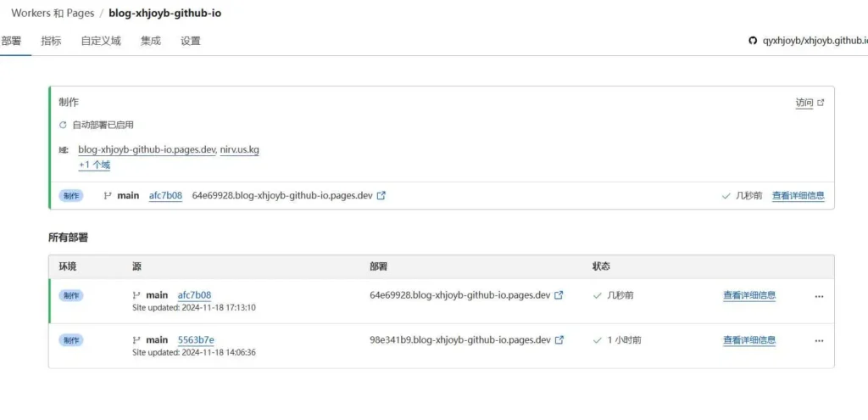Click branch icon in 5563b7e table row
The height and width of the screenshot is (420, 868).
coord(136,340)
